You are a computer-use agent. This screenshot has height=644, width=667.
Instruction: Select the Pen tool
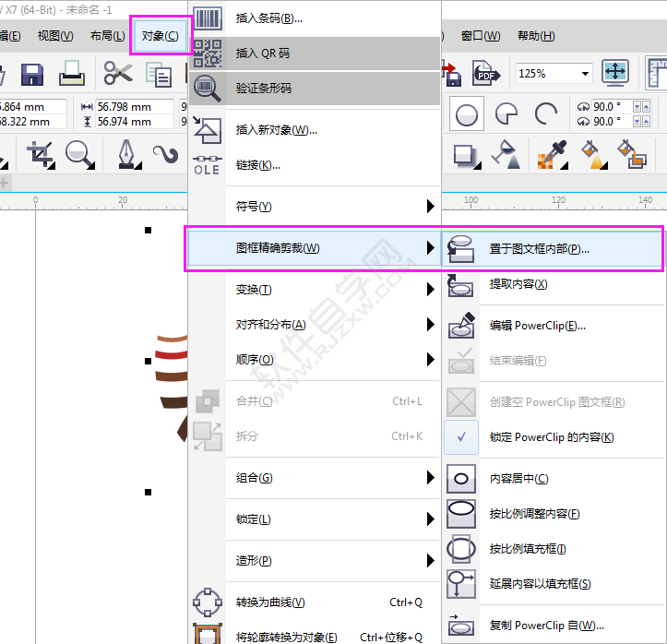coord(127,154)
